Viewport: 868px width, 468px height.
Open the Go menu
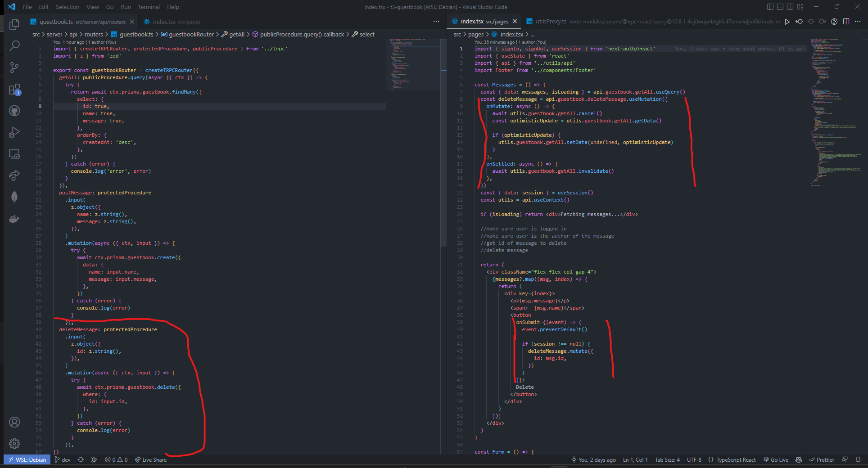pyautogui.click(x=110, y=7)
